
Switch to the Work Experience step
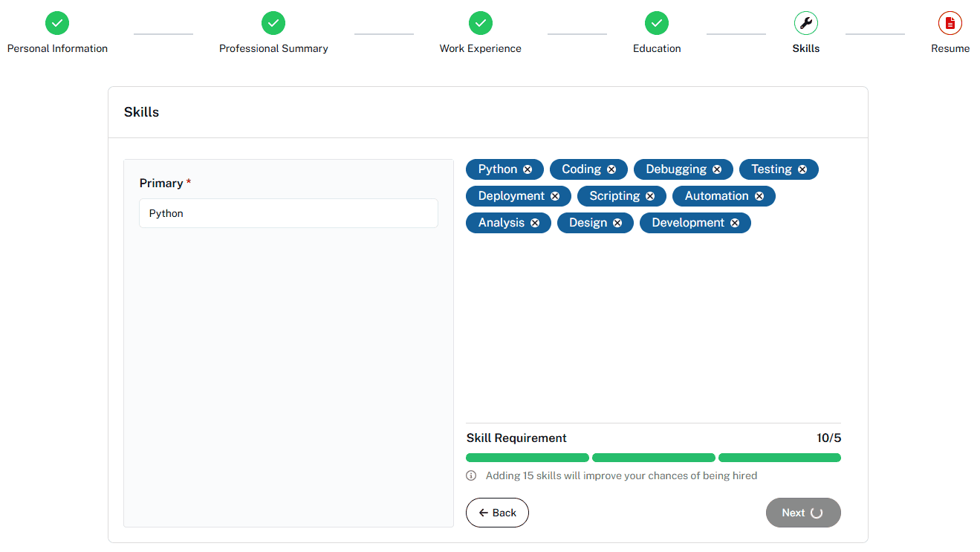click(x=480, y=23)
